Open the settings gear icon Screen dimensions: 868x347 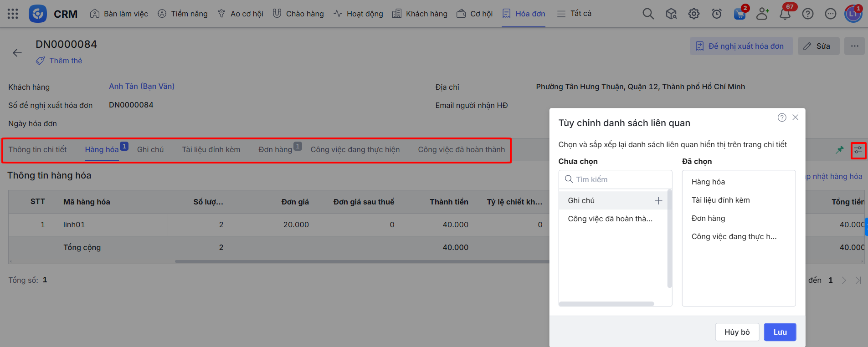(x=693, y=14)
